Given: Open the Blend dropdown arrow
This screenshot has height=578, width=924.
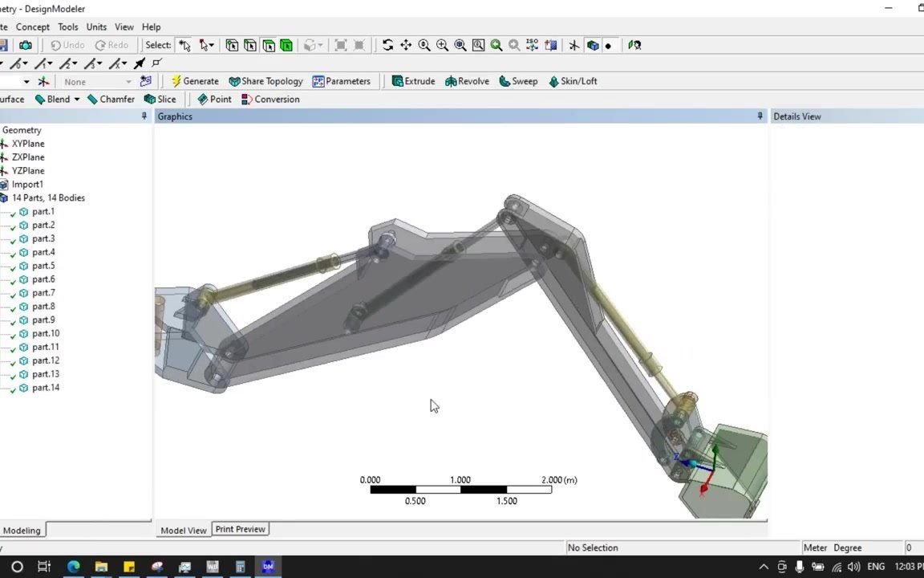Looking at the screenshot, I should tap(77, 99).
